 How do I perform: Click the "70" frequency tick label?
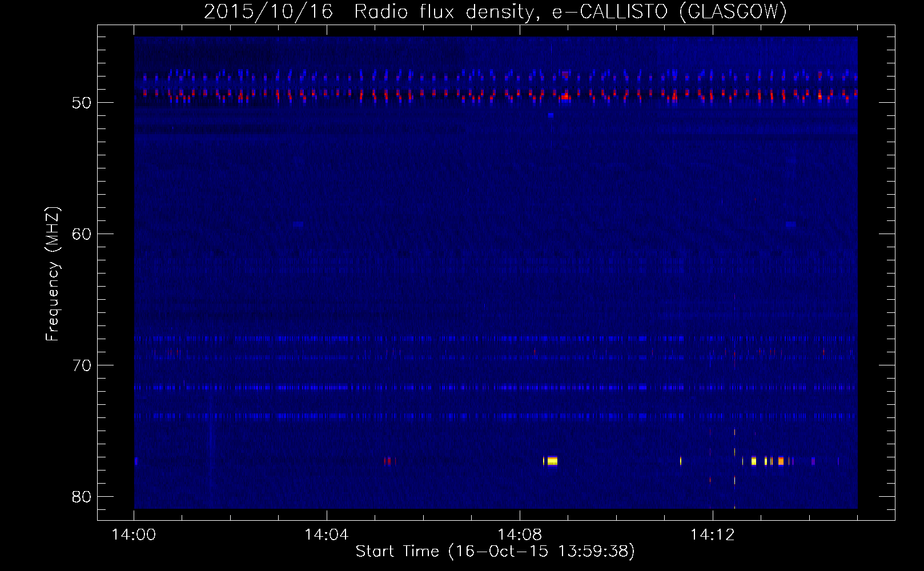click(82, 365)
